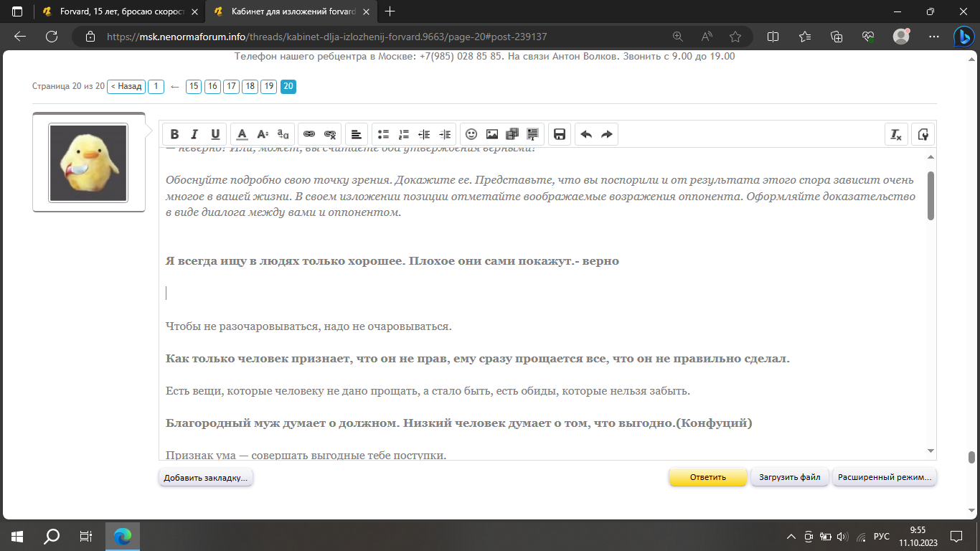This screenshot has width=980, height=551.
Task: Click Загрузить файл to upload a file
Action: [789, 476]
